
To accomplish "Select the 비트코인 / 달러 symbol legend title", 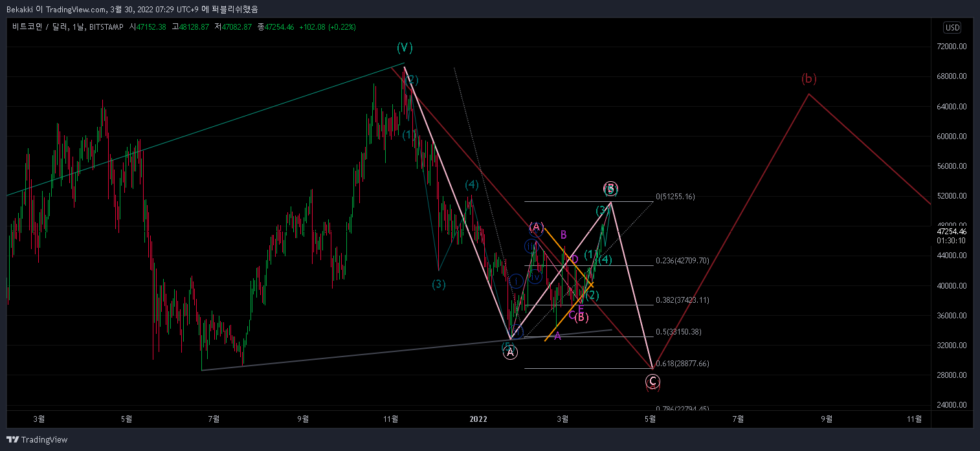I will [69, 27].
